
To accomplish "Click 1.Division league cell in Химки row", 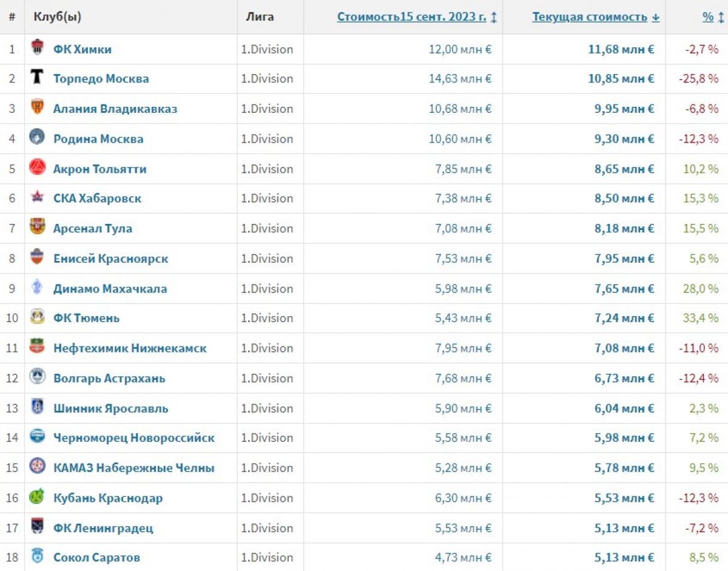I will 267,49.
